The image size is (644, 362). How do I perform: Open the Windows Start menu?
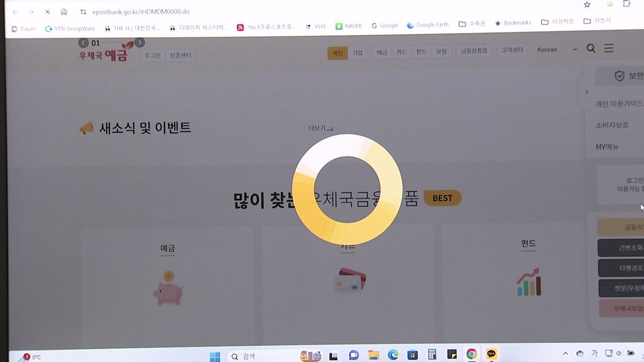click(215, 356)
